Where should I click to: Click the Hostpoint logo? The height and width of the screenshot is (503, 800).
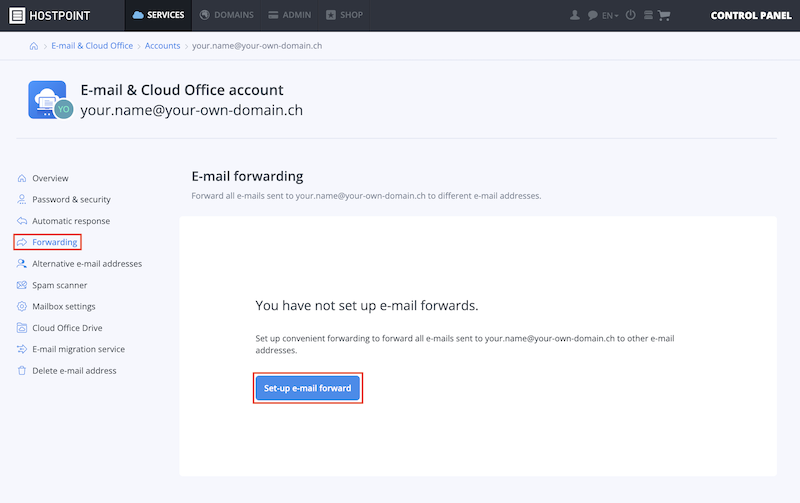tap(49, 15)
